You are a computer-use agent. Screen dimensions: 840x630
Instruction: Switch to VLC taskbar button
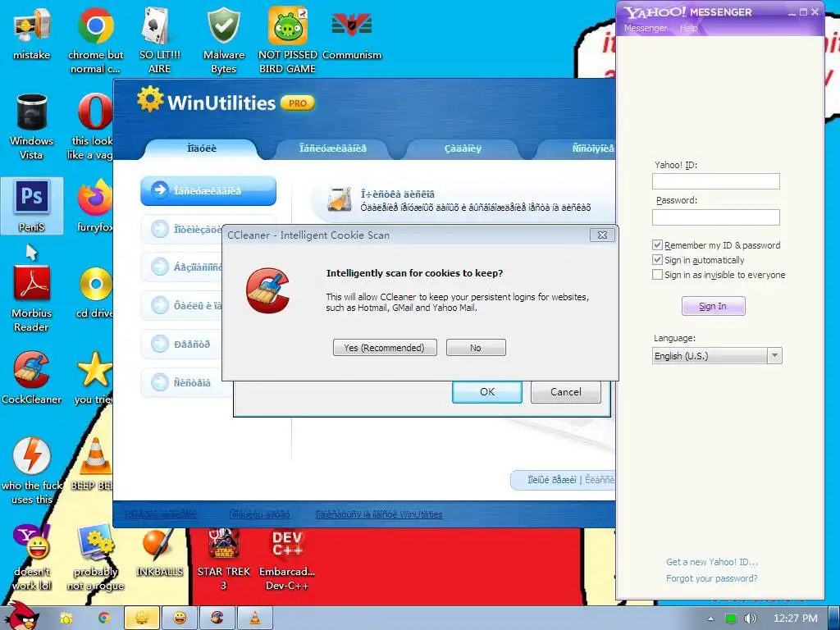pyautogui.click(x=255, y=618)
